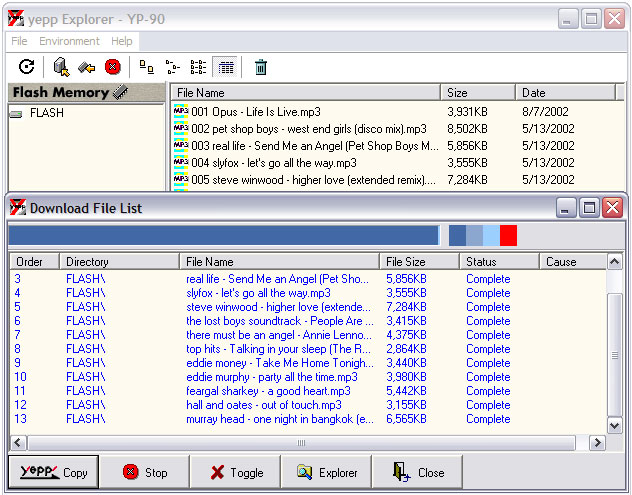Select 002 pet shop boys west end girls file
The image size is (632, 495).
pyautogui.click(x=309, y=129)
